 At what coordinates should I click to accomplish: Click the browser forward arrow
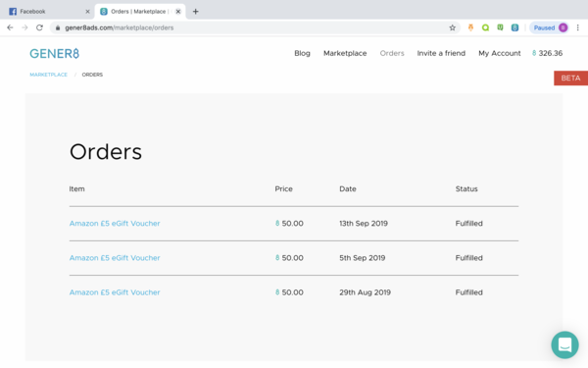[x=24, y=27]
